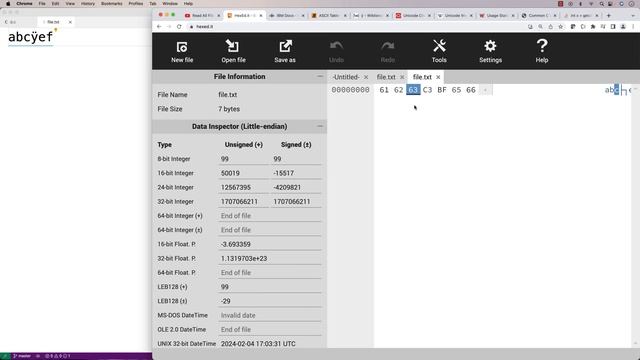Viewport: 640px width, 360px height.
Task: Collapse the File Information panel
Action: click(320, 76)
